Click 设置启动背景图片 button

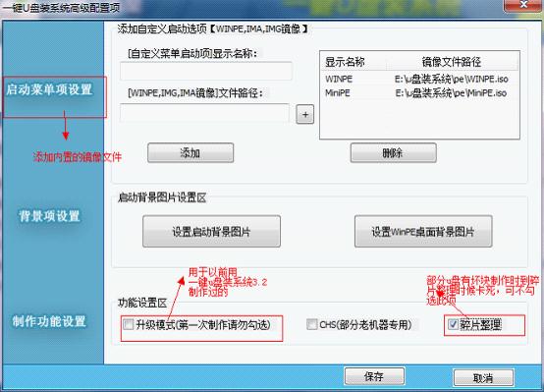point(212,231)
